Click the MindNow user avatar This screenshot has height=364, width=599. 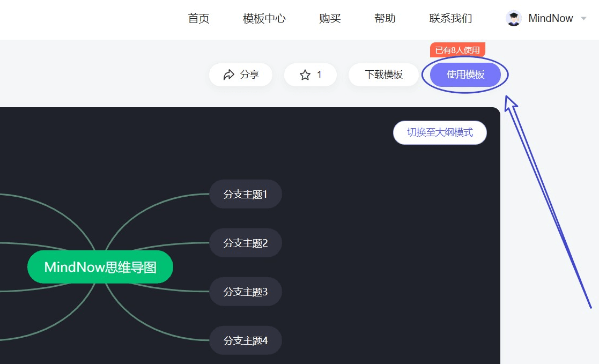pyautogui.click(x=513, y=18)
